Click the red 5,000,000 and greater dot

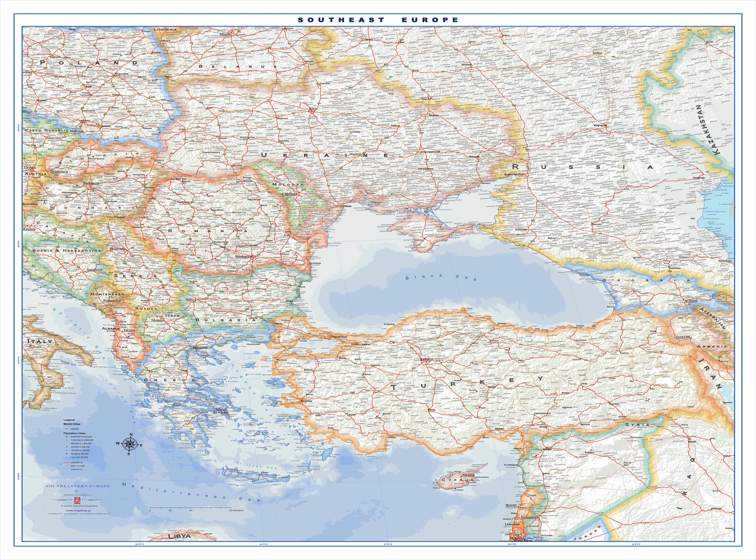[x=67, y=437]
